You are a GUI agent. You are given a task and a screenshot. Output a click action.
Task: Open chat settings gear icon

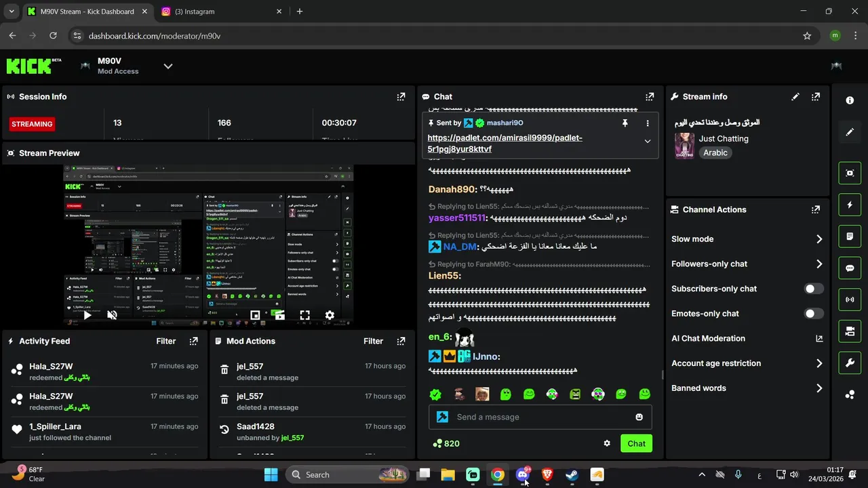pos(607,443)
